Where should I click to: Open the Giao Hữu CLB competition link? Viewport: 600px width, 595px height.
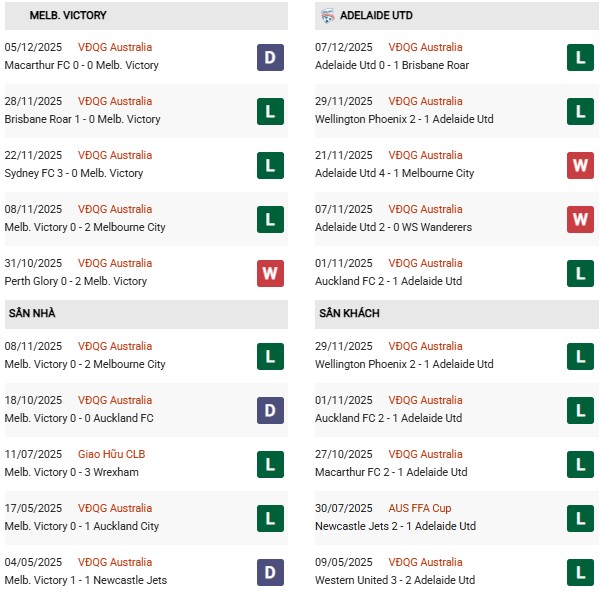click(x=108, y=454)
